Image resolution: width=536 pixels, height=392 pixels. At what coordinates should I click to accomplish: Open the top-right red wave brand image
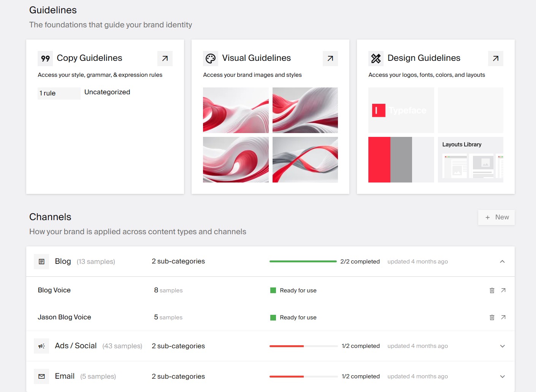tap(305, 110)
